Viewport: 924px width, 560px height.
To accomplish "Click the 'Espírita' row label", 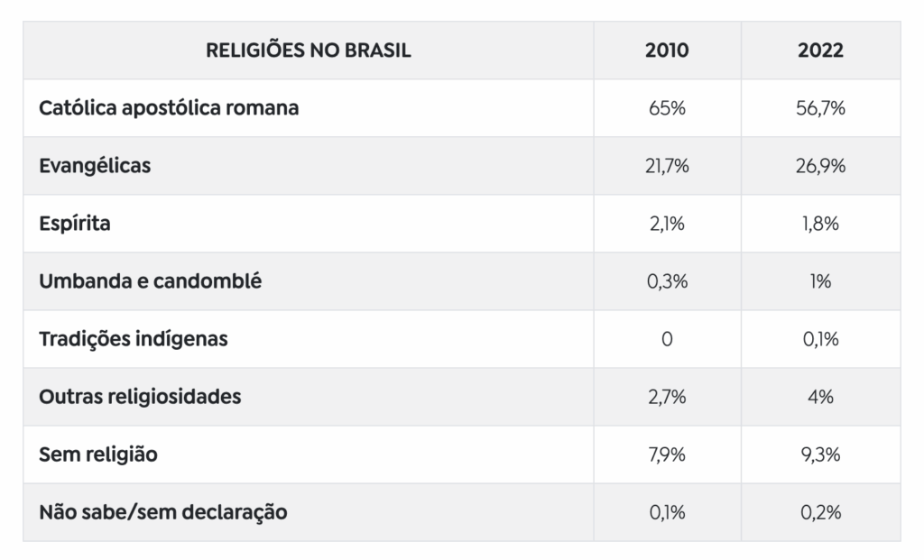I will (x=75, y=224).
